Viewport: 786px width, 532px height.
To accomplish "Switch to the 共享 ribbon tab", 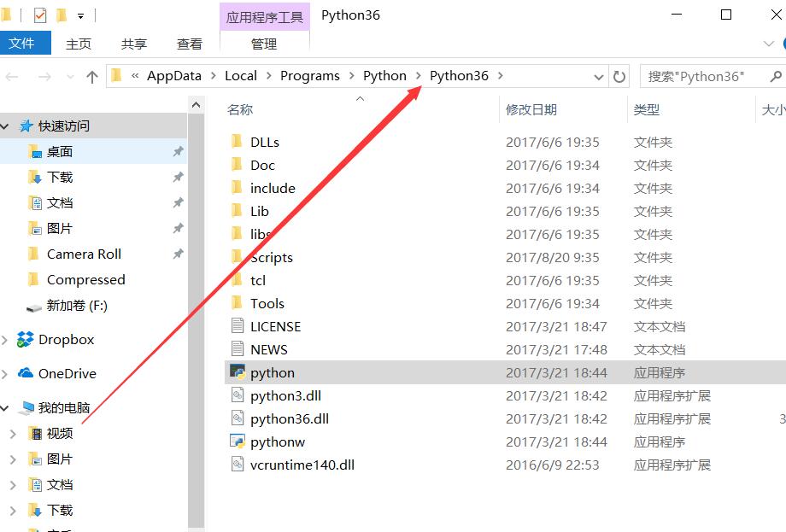I will point(134,44).
